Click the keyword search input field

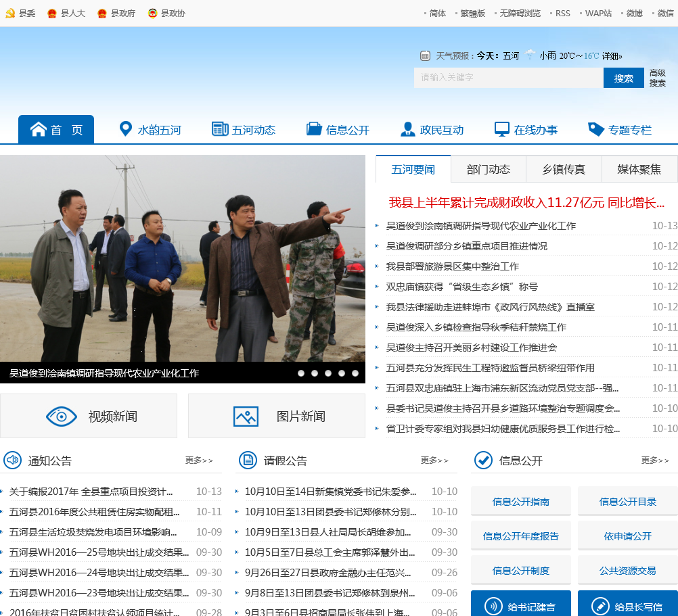pos(509,78)
